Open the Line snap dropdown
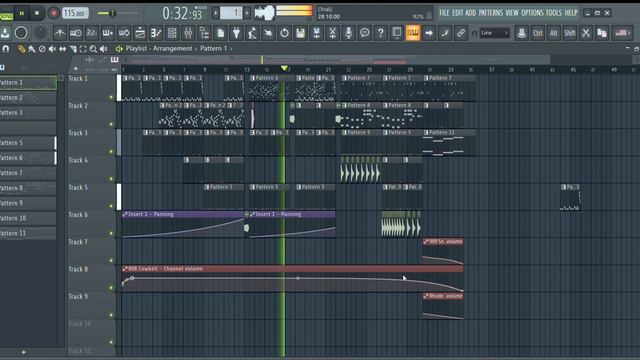Screen dimensions: 640x360 pos(494,33)
